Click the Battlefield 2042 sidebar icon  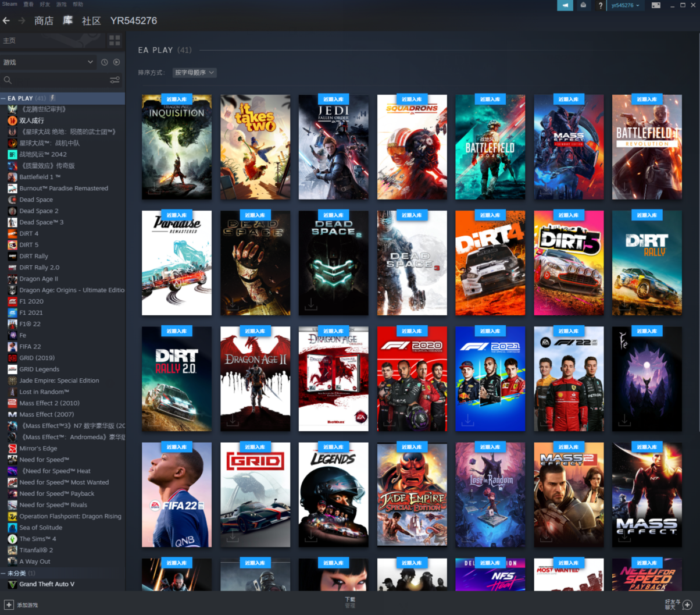(12, 154)
